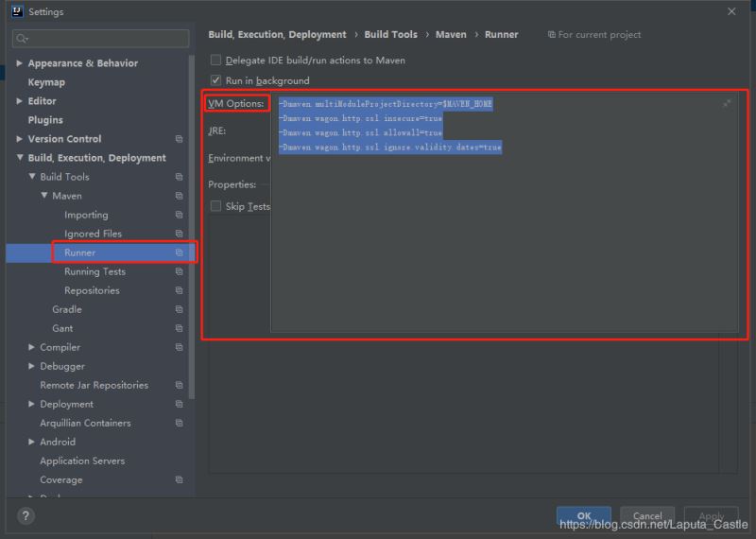
Task: Click inside the VM Options text area
Action: point(505,212)
